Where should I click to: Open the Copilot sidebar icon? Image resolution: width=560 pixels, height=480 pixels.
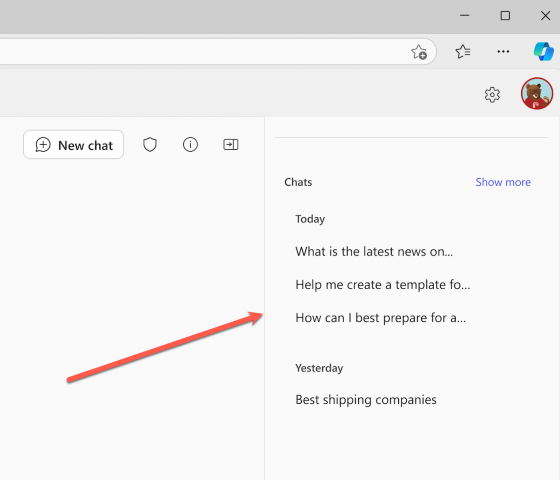[544, 51]
